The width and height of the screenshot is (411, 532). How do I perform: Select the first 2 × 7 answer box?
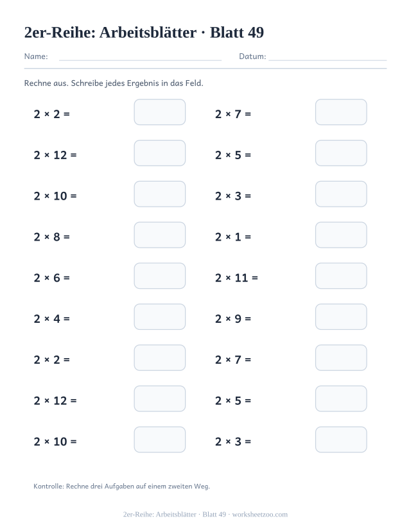(341, 112)
